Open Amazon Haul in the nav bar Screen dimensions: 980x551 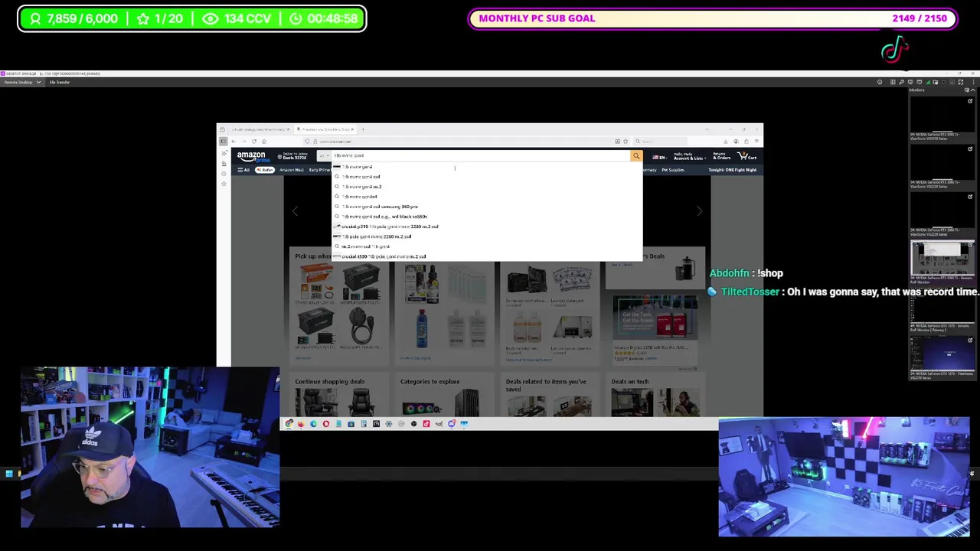click(x=292, y=170)
